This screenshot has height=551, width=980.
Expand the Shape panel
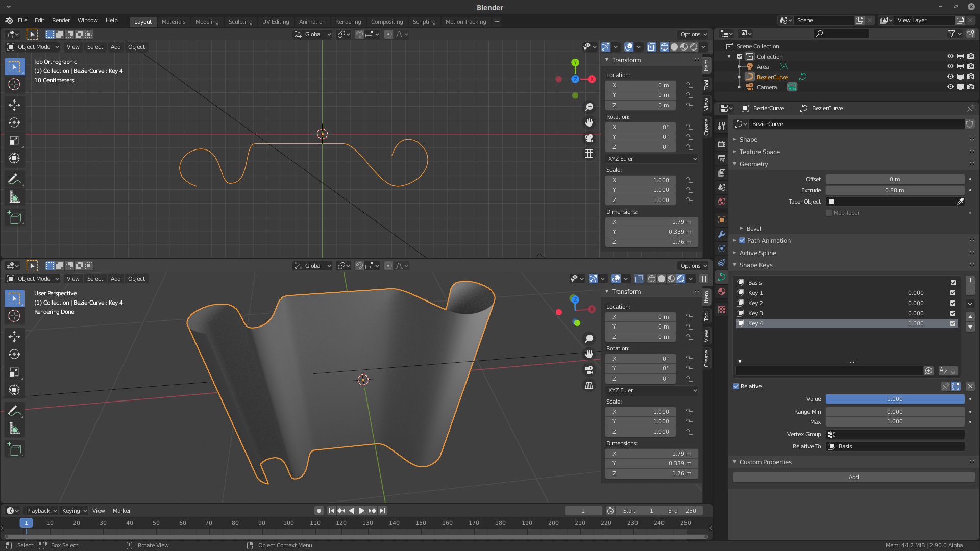[748, 139]
